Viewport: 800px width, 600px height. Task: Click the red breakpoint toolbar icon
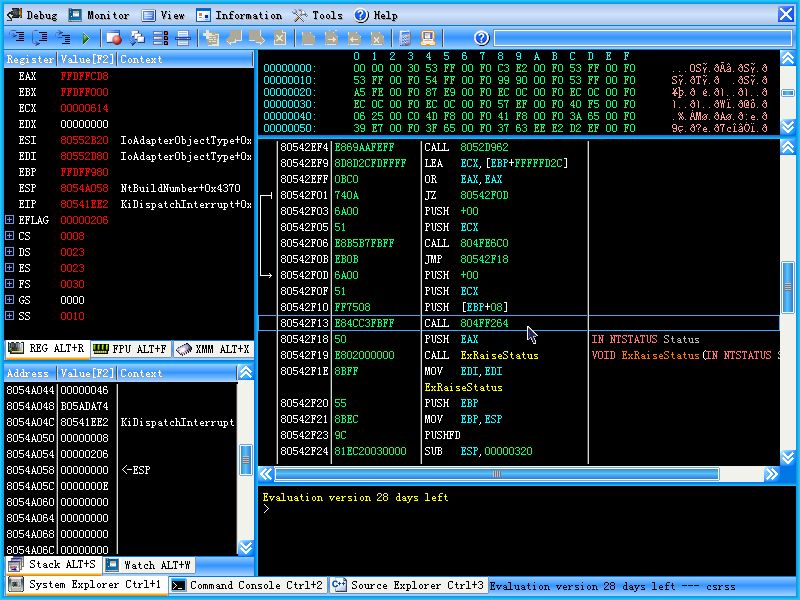point(113,38)
